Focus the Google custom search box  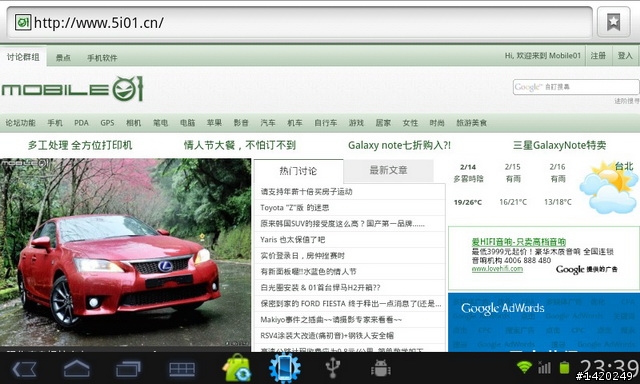coord(576,87)
